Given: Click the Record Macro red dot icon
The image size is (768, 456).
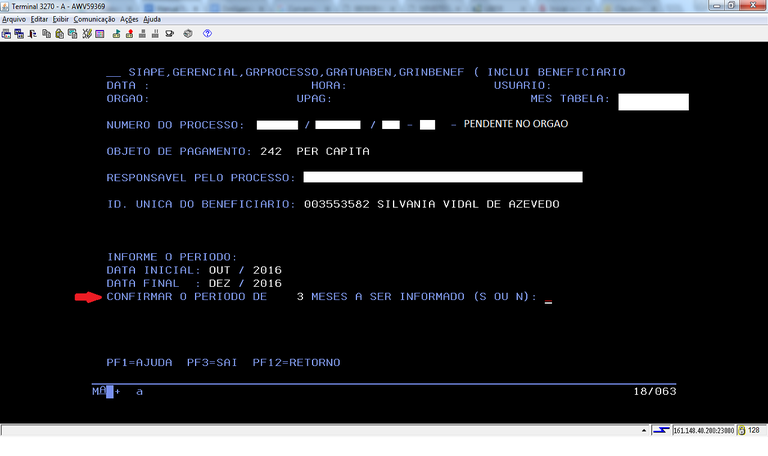Looking at the screenshot, I should pos(129,34).
